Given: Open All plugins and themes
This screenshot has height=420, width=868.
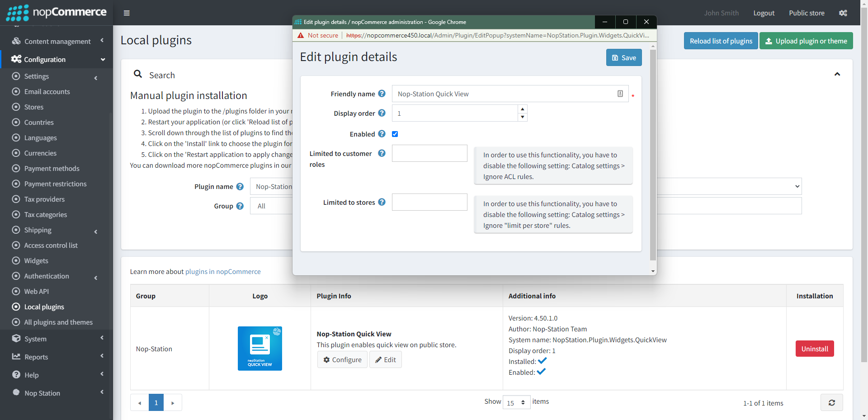Looking at the screenshot, I should tap(58, 322).
